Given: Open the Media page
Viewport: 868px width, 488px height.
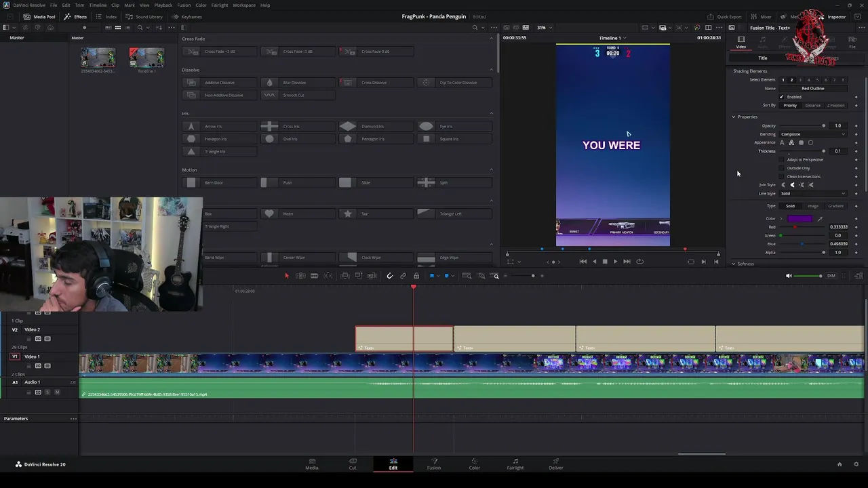Looking at the screenshot, I should (312, 464).
